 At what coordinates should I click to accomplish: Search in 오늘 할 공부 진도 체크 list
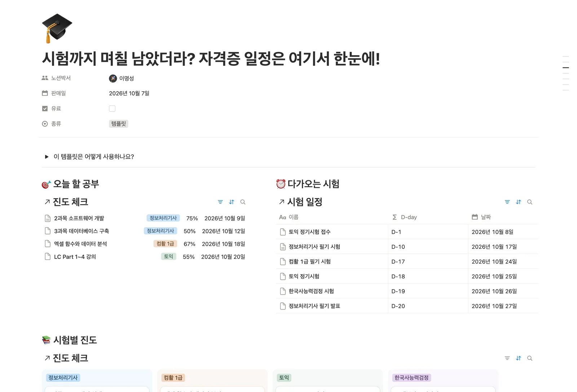(x=243, y=202)
